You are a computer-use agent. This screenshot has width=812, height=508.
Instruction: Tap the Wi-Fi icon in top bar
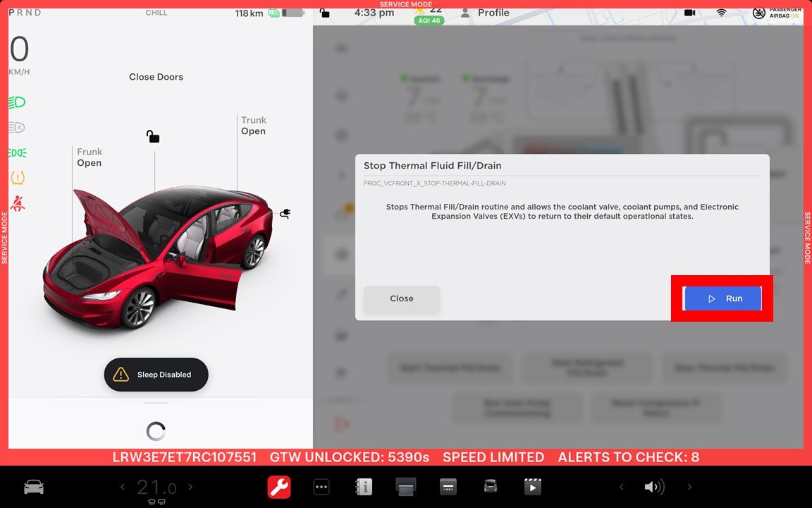(721, 13)
